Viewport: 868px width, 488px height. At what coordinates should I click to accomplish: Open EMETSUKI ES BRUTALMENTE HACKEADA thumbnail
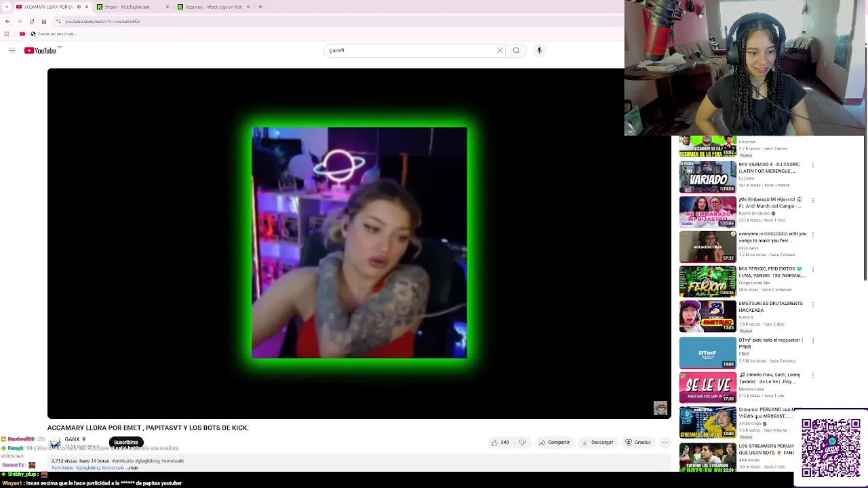pyautogui.click(x=708, y=317)
